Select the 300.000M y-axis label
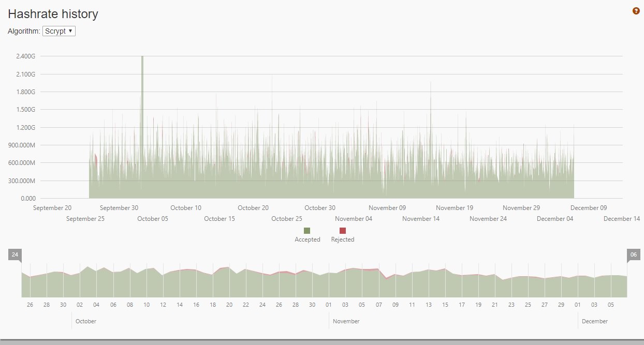The image size is (644, 345). (x=21, y=181)
